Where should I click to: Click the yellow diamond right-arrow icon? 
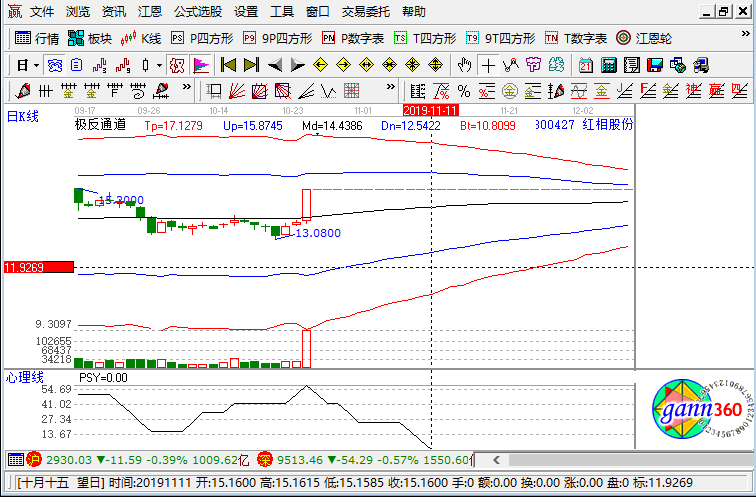(343, 65)
